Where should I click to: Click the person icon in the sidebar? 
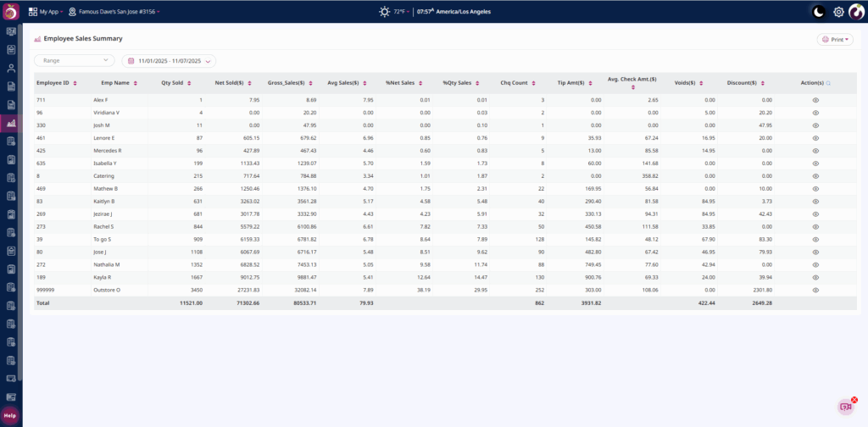11,68
